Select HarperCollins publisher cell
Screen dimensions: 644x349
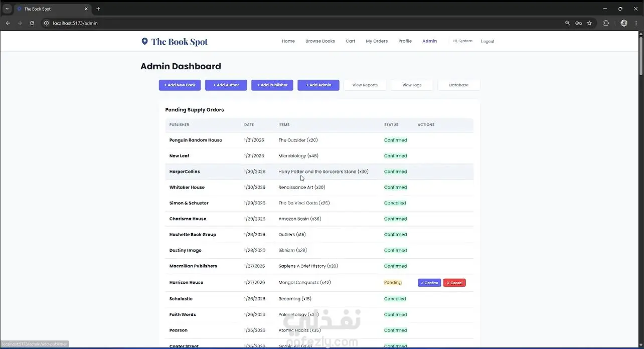point(185,171)
